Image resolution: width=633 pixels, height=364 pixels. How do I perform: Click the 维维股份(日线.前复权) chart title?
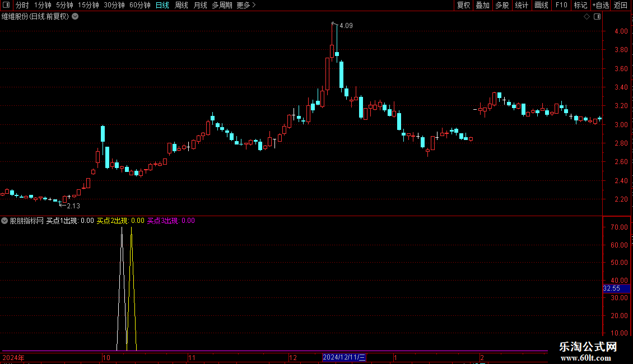tap(35, 17)
